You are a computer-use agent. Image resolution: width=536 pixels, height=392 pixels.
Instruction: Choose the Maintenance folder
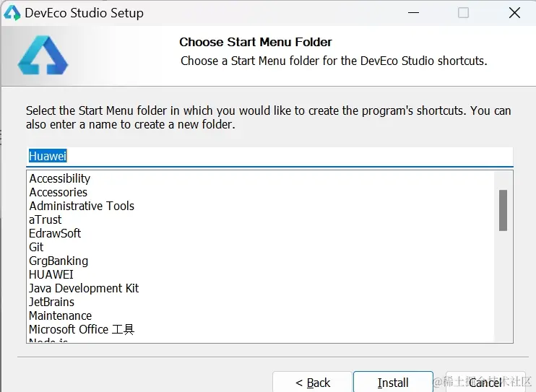coord(60,315)
